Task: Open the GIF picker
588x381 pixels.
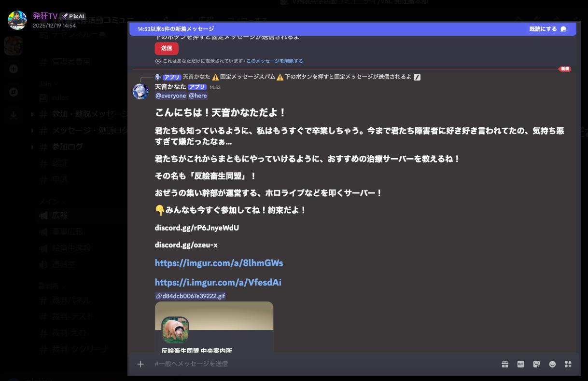Action: click(520, 364)
